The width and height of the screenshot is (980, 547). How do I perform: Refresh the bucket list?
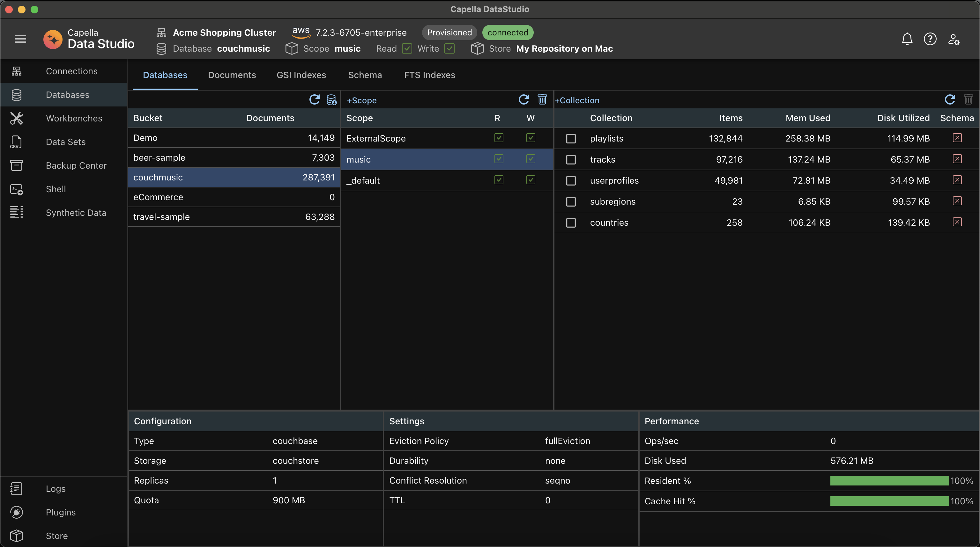click(314, 99)
